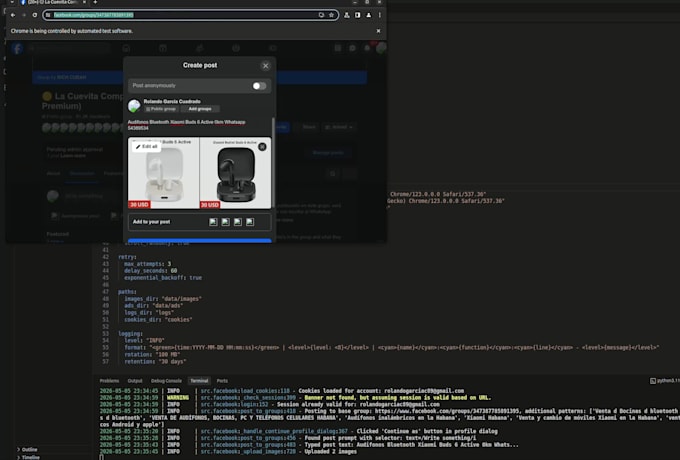
Task: Click the 'retry:' key in editor
Action: pos(127,257)
